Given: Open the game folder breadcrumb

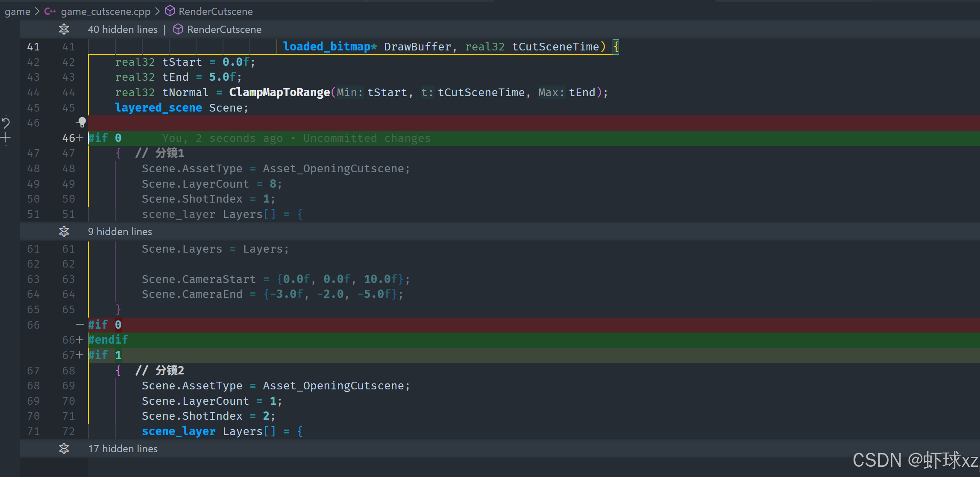Looking at the screenshot, I should [18, 11].
